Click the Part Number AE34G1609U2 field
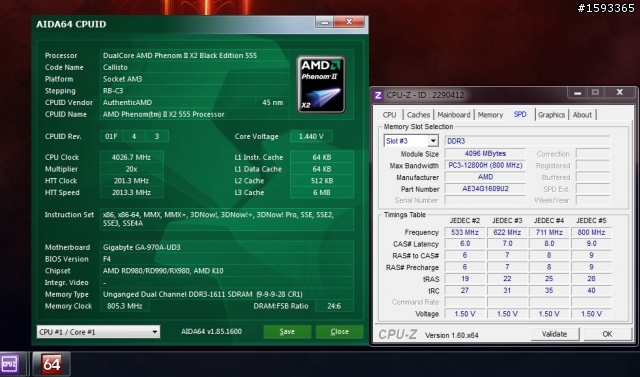Image resolution: width=640 pixels, height=377 pixels. [x=485, y=188]
